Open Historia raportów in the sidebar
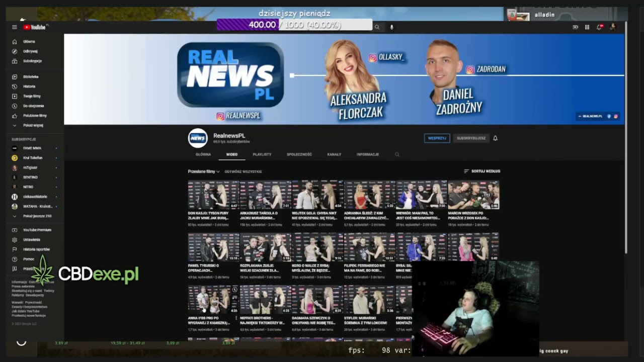Image resolution: width=644 pixels, height=362 pixels. [36, 249]
